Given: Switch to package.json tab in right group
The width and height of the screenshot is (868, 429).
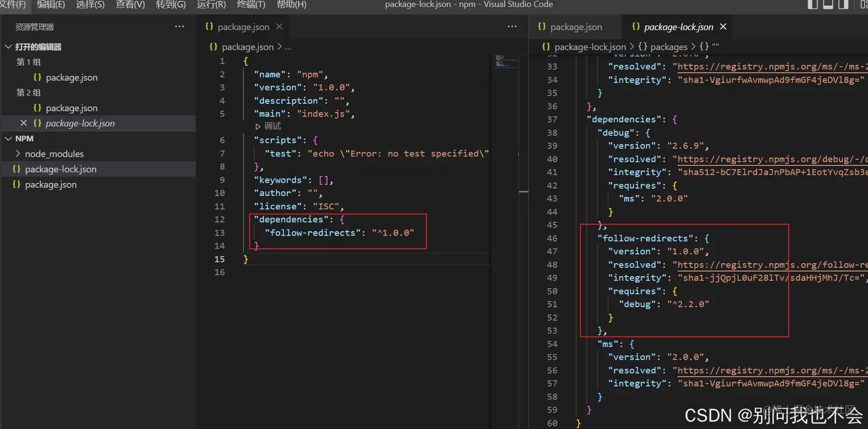Looking at the screenshot, I should click(576, 27).
